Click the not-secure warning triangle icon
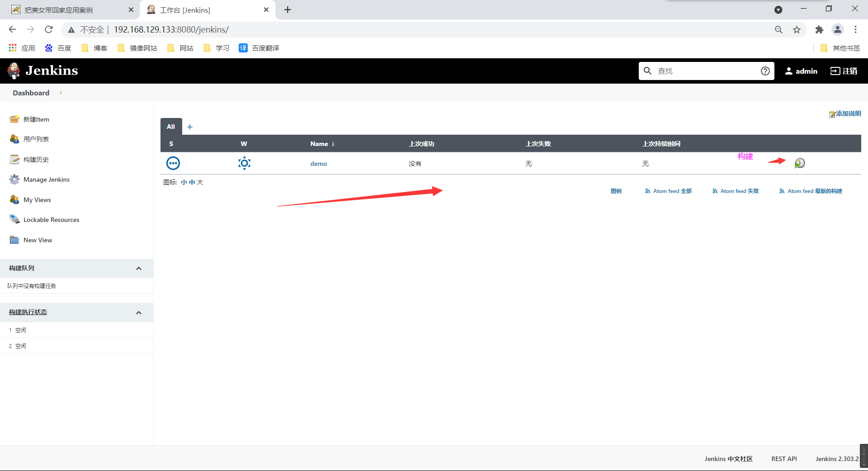Image resolution: width=868 pixels, height=471 pixels. [71, 30]
